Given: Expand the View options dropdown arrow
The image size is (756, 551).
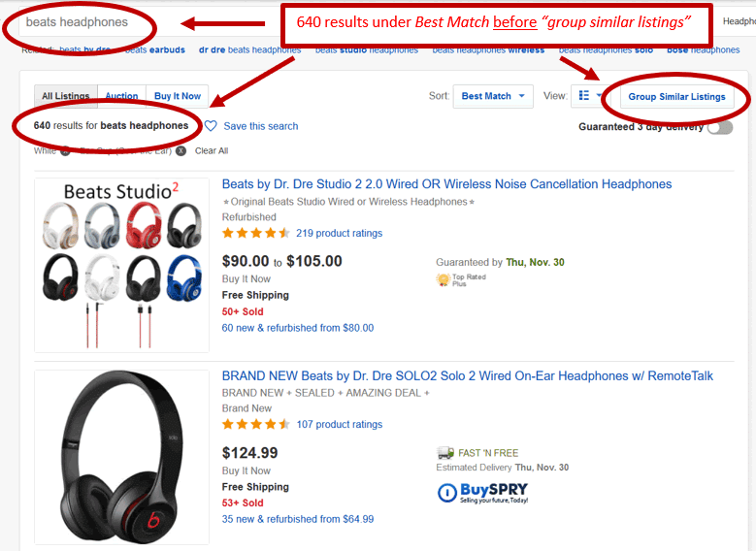Looking at the screenshot, I should (x=599, y=95).
